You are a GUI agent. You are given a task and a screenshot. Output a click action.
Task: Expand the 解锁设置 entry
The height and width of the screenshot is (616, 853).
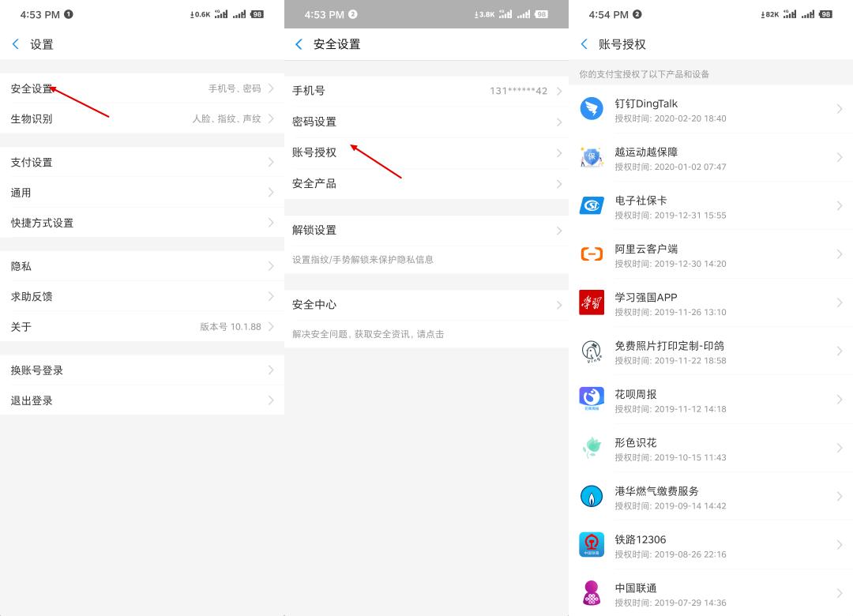click(x=560, y=230)
